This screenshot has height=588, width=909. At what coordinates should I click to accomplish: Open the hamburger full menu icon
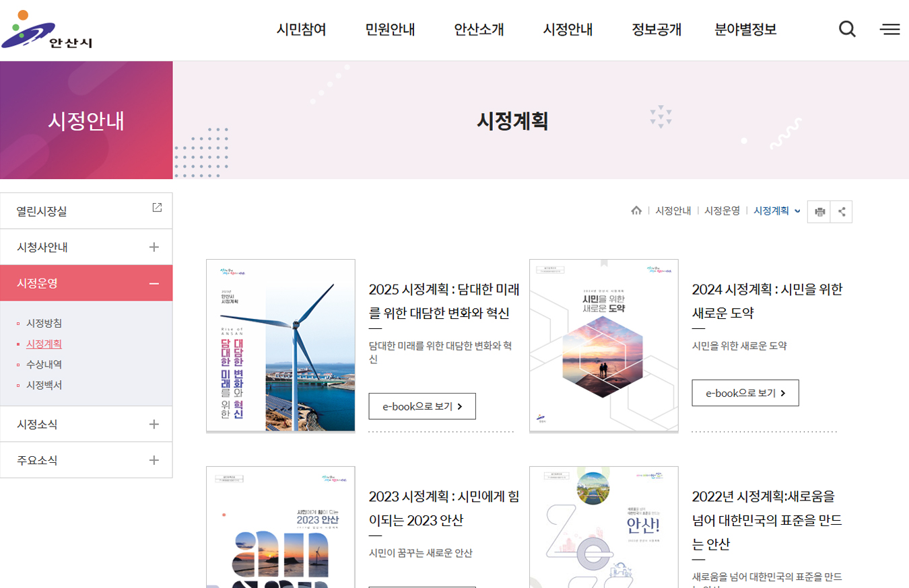(x=889, y=29)
